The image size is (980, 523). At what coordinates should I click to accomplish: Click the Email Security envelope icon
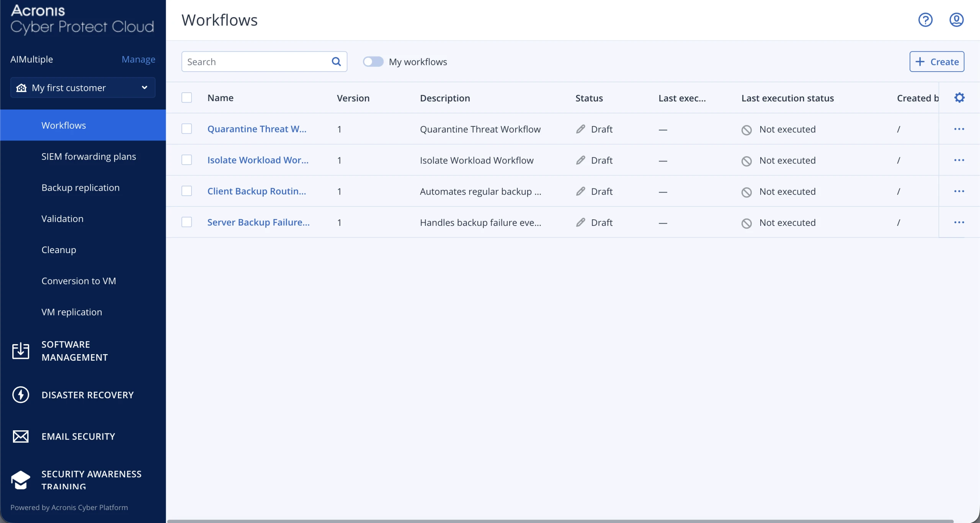point(21,436)
